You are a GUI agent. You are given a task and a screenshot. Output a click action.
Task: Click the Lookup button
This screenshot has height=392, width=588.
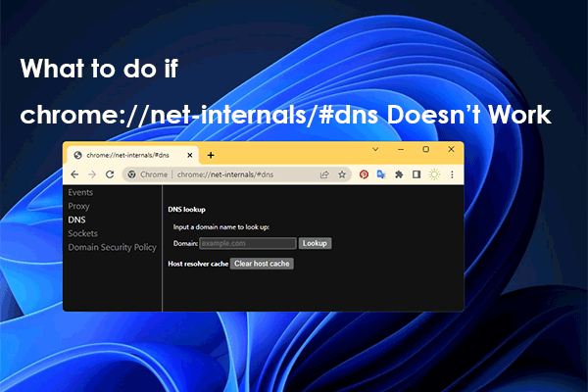(x=315, y=243)
